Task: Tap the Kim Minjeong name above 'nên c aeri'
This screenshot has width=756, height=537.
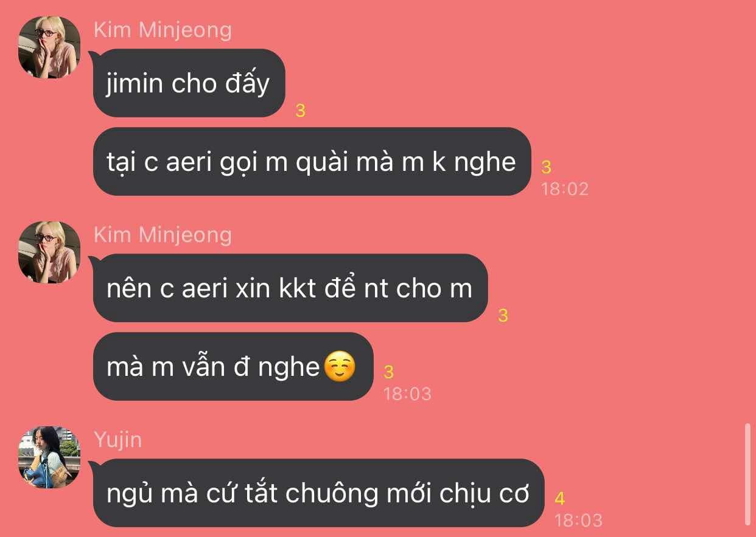Action: (163, 235)
